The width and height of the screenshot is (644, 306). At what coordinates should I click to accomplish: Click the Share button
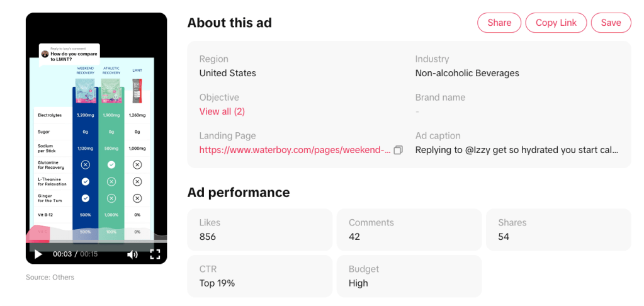(499, 23)
